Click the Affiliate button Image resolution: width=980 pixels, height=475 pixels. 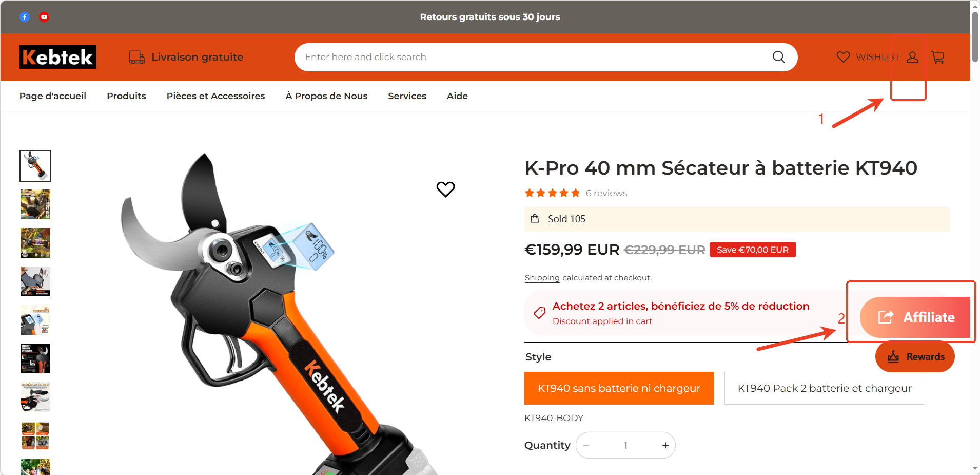(x=915, y=317)
